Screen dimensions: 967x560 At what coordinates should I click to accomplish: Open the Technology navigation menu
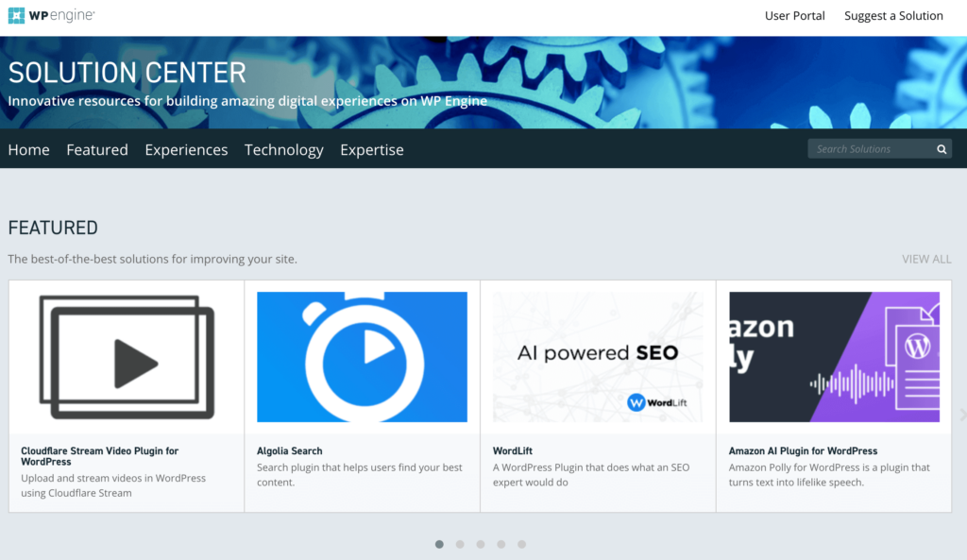[x=283, y=149]
